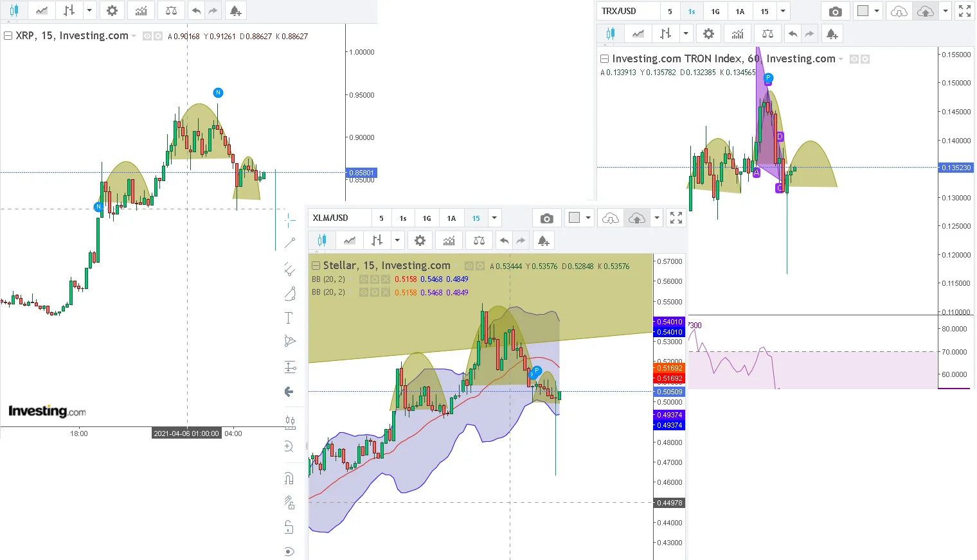This screenshot has height=560, width=977.
Task: Select the 5 interval in XLM/USD chart
Action: 381,218
